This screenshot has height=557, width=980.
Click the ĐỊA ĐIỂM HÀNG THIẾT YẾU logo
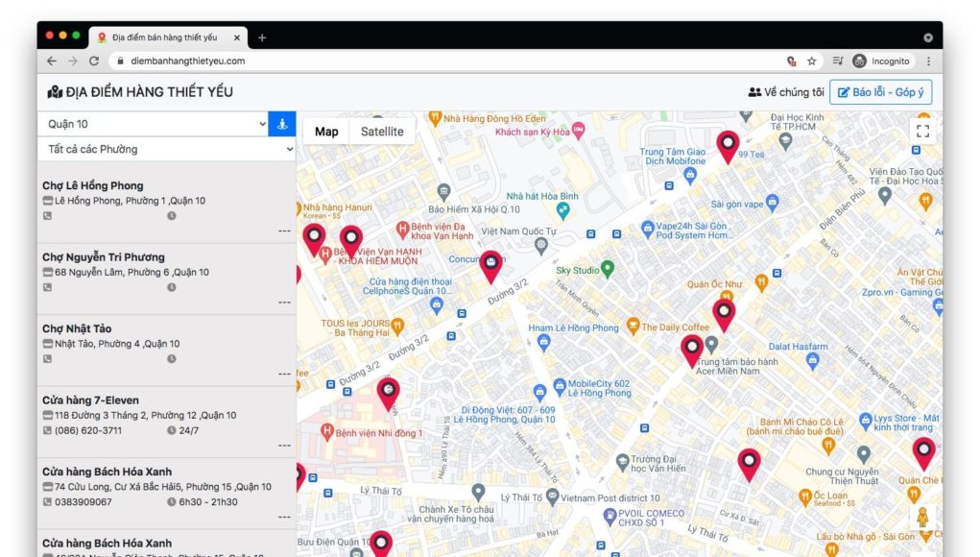point(140,92)
